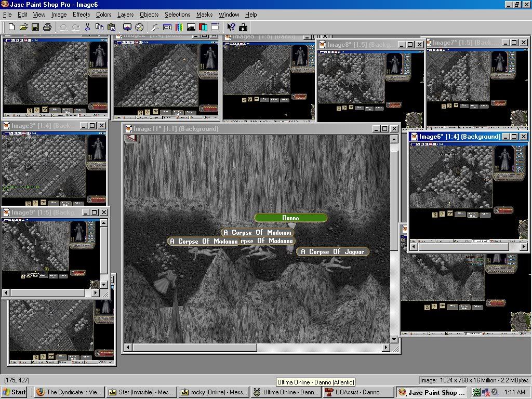Click Image11 horizontal scrollbar left arrow
This screenshot has width=532, height=399.
[x=128, y=348]
